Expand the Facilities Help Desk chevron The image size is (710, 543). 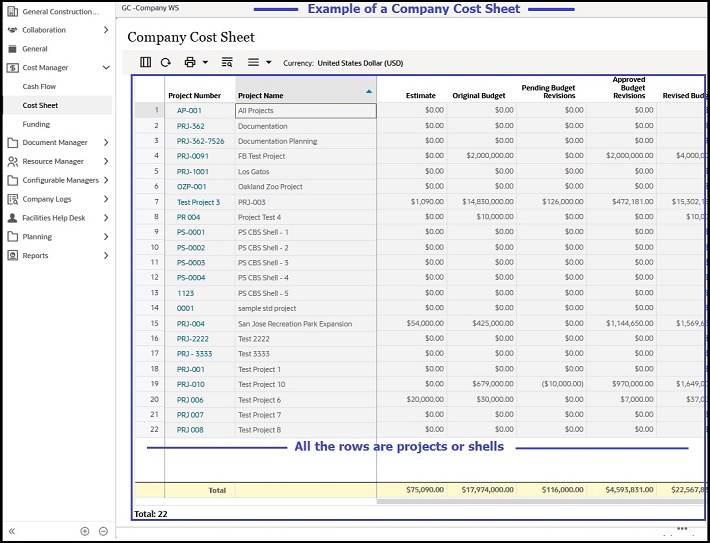(x=106, y=218)
